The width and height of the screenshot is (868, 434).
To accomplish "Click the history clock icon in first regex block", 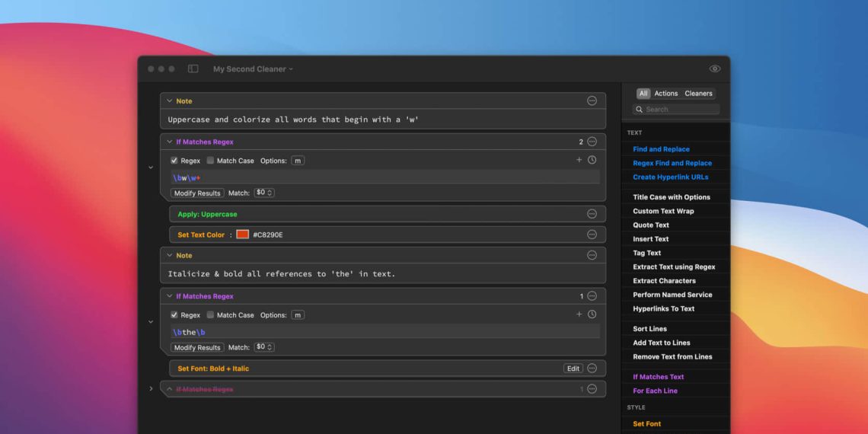I will point(592,160).
